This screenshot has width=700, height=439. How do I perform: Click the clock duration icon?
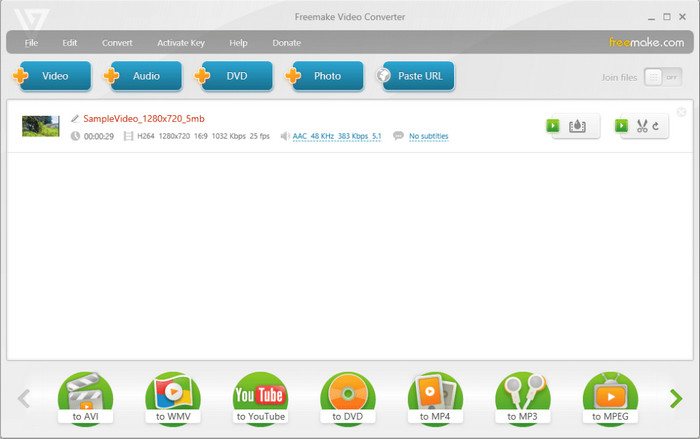75,136
